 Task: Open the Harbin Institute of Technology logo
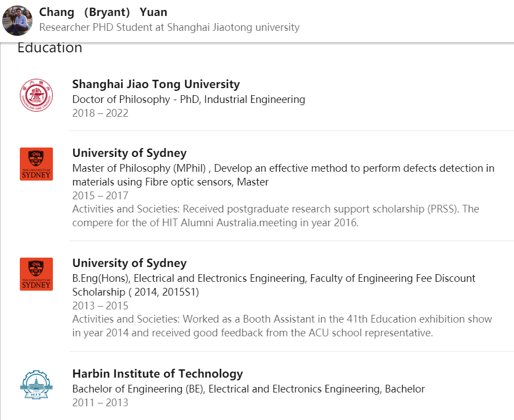(36, 384)
